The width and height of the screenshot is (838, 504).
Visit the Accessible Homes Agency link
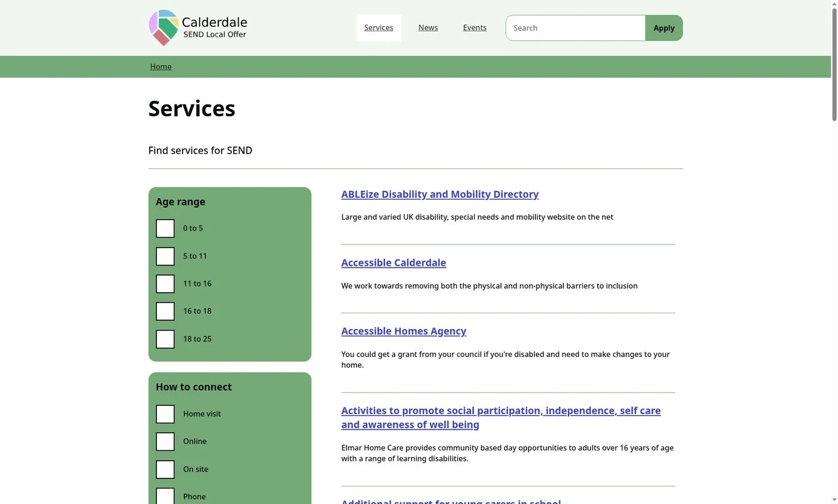pos(404,331)
